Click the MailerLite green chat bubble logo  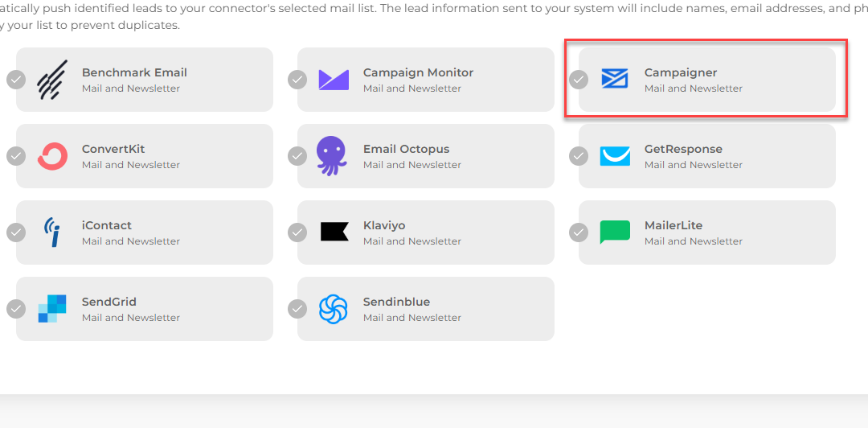pyautogui.click(x=615, y=233)
